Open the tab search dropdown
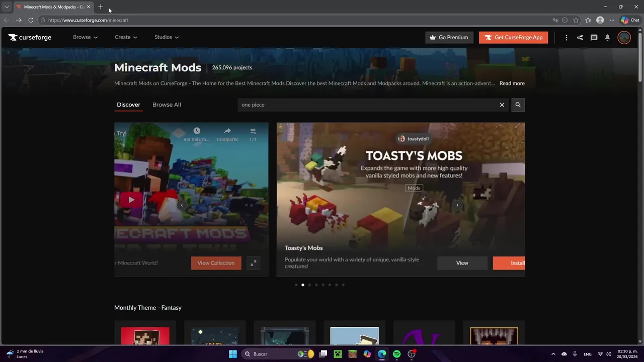This screenshot has width=644, height=362. click(x=7, y=7)
